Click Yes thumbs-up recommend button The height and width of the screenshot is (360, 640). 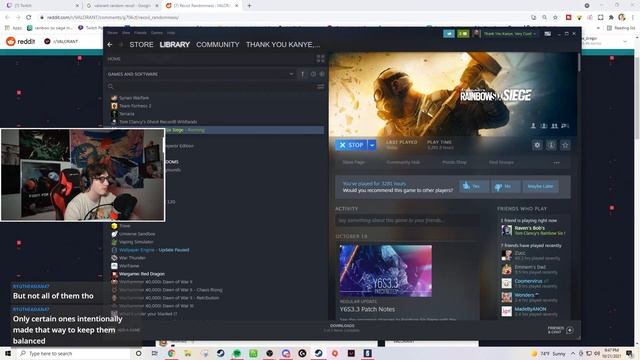point(473,186)
